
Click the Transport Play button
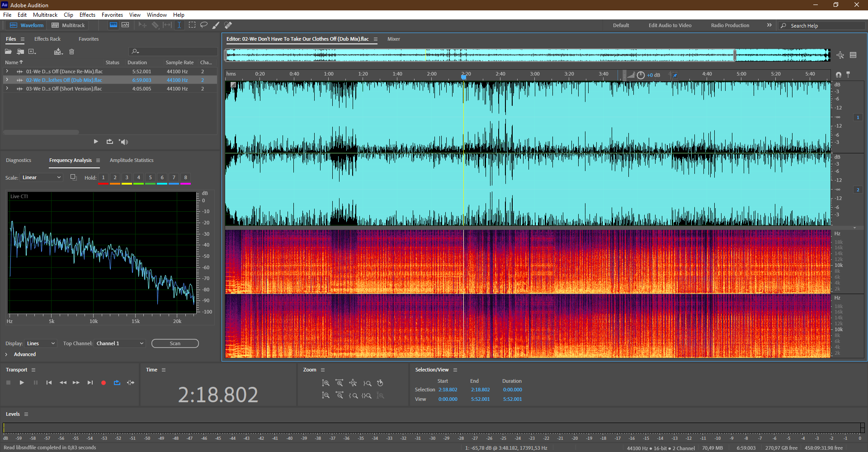pos(22,383)
